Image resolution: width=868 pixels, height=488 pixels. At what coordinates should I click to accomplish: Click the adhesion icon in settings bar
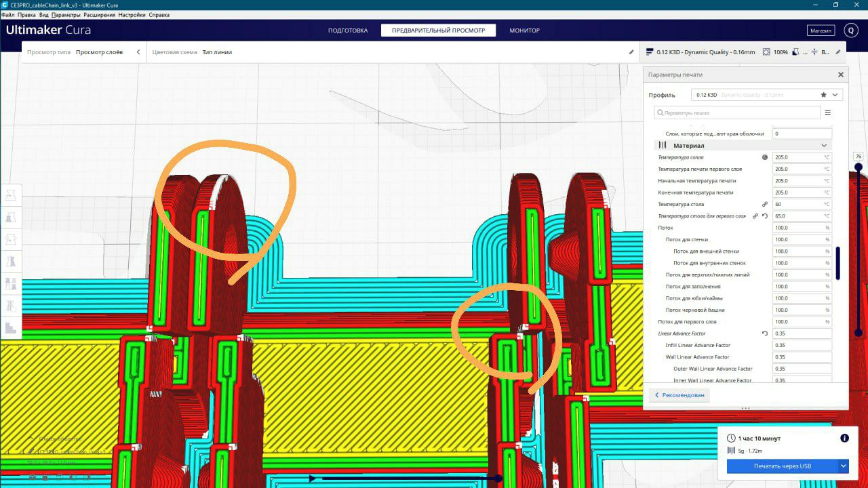(x=814, y=52)
